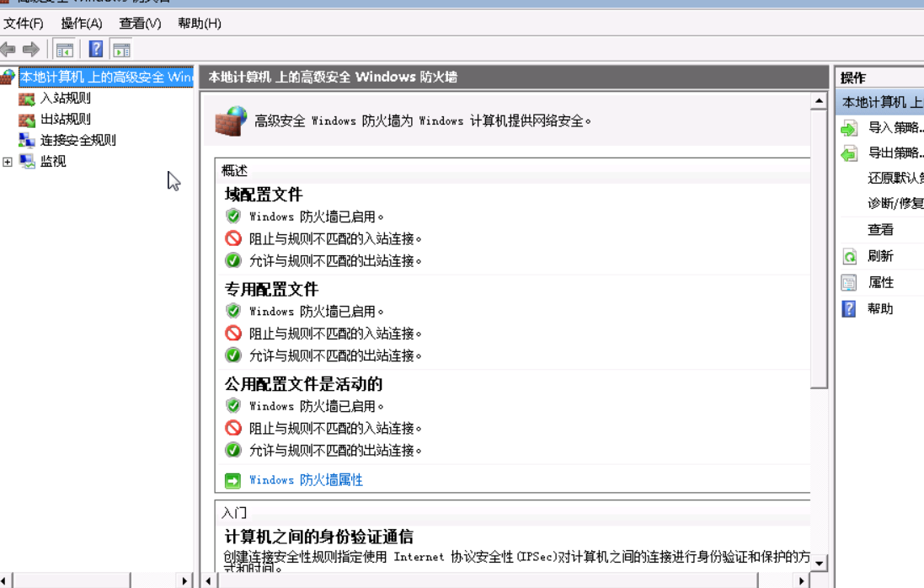Screen dimensions: 924x588
Task: Click the center pane horizontal scroll left arrow
Action: [208, 581]
